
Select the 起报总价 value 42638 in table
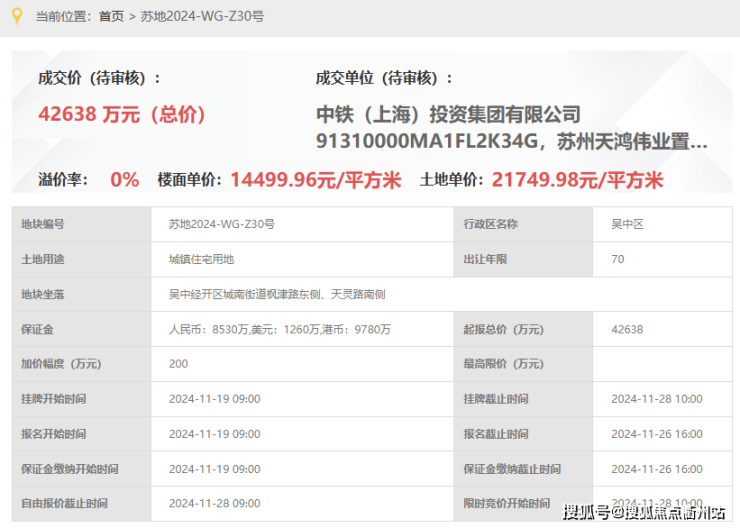pyautogui.click(x=627, y=329)
